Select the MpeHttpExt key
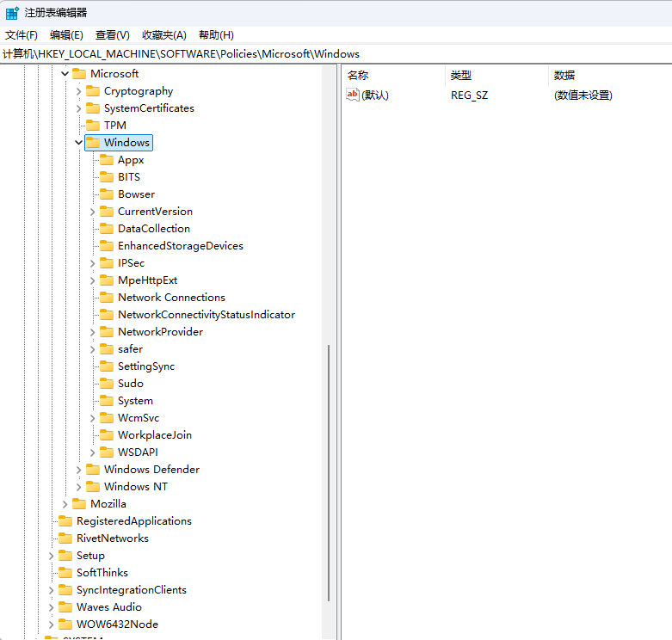672x640 pixels. tap(147, 280)
